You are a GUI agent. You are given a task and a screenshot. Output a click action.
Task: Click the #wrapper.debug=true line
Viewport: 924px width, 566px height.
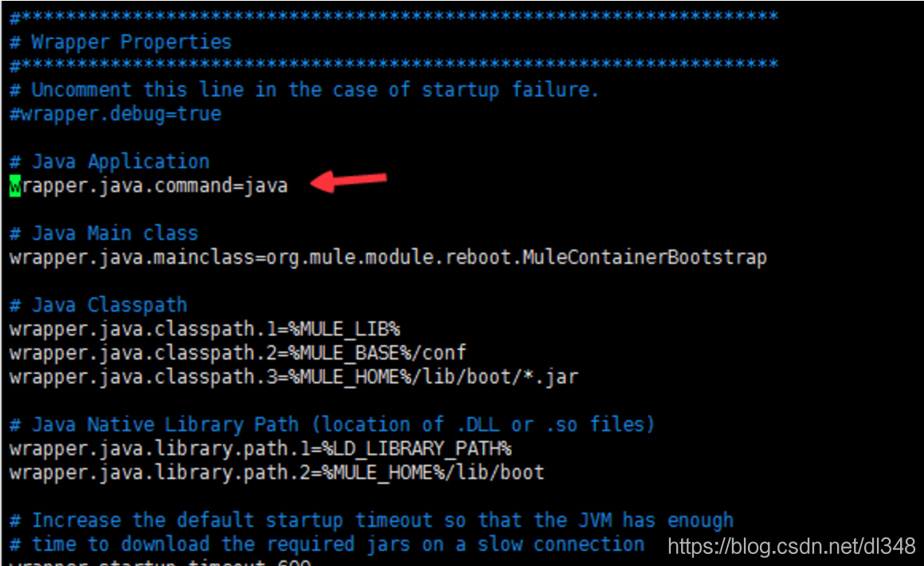point(115,114)
